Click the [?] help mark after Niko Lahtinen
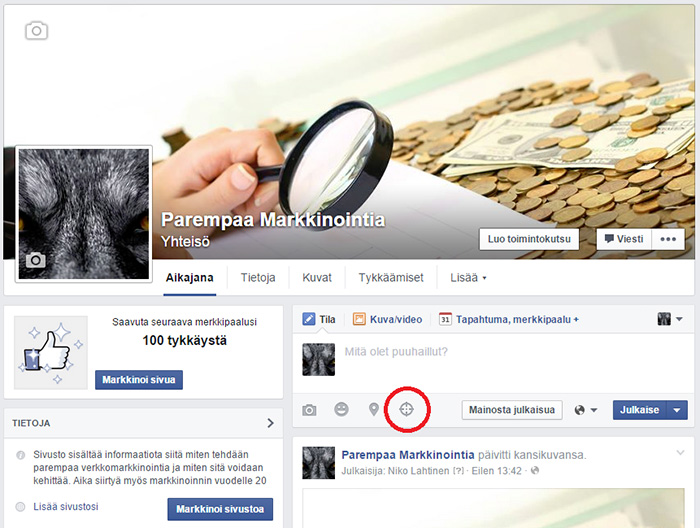The width and height of the screenshot is (700, 528). (458, 471)
